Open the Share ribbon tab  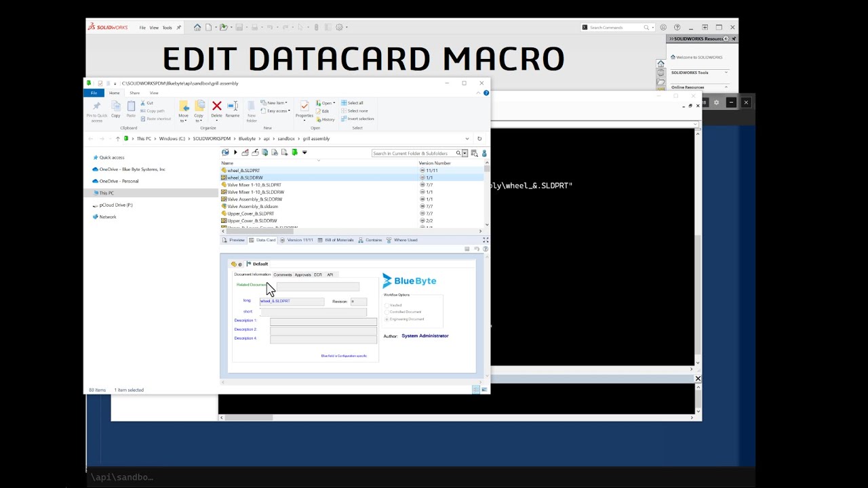(135, 93)
